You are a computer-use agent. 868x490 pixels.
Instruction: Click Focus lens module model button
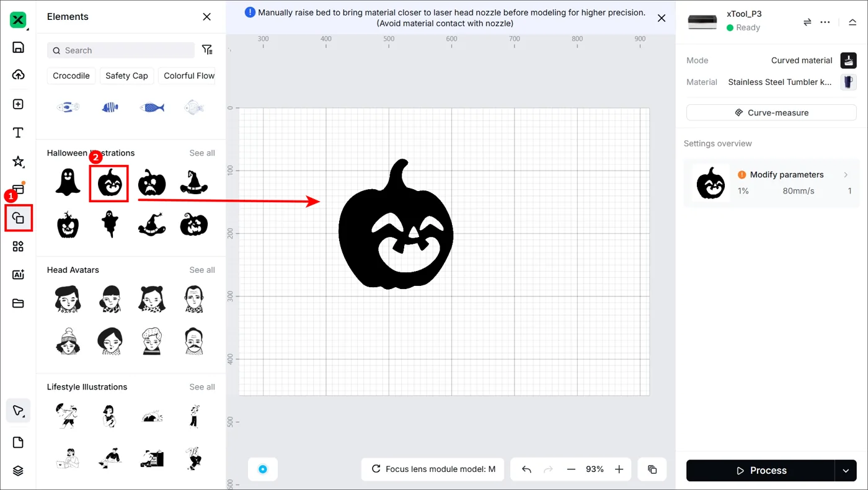433,470
